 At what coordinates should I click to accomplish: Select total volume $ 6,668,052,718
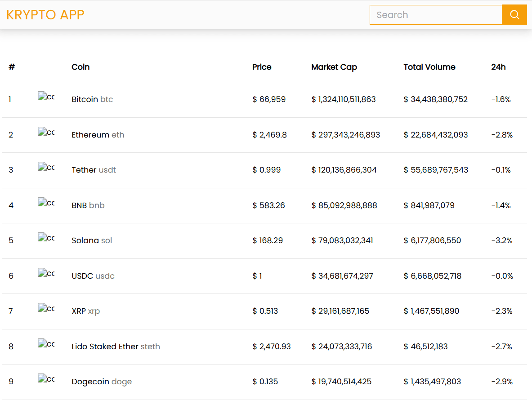tap(433, 276)
